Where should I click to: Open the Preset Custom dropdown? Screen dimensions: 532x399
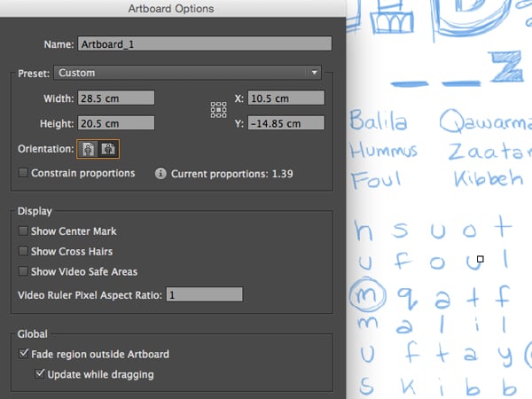(187, 73)
